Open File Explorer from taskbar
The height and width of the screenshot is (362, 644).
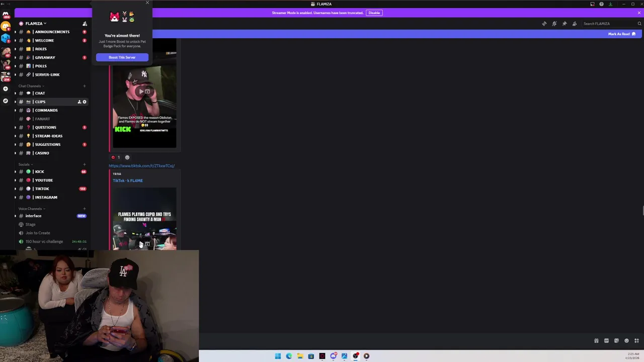click(x=300, y=356)
